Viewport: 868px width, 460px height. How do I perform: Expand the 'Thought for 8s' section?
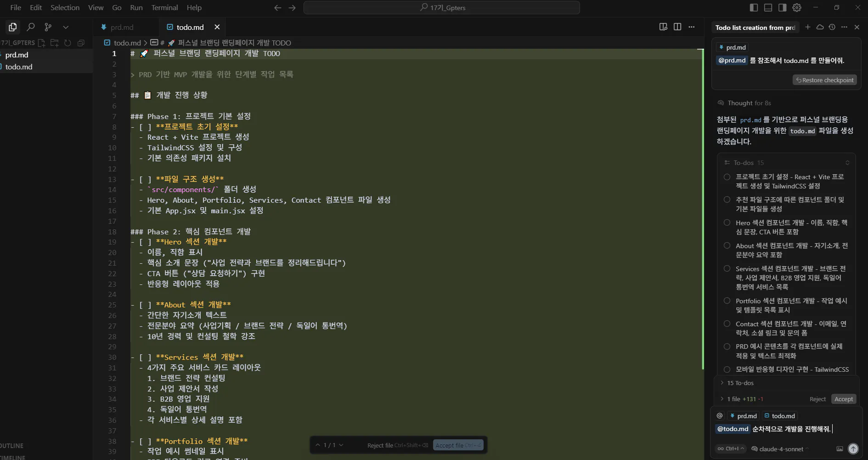(744, 103)
